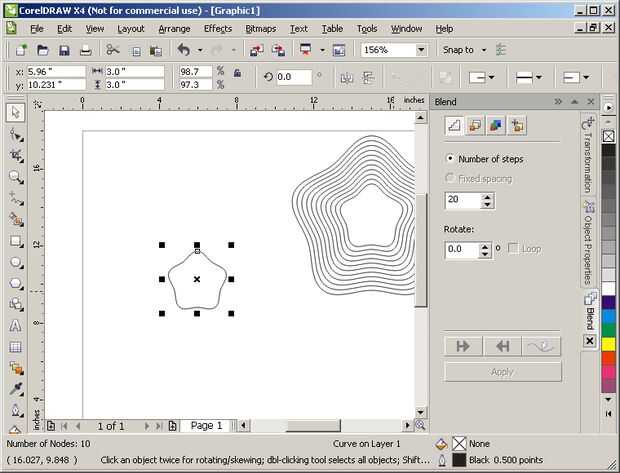Select the Fixed spacing option
Screen dimensions: 620x473
[x=449, y=178]
